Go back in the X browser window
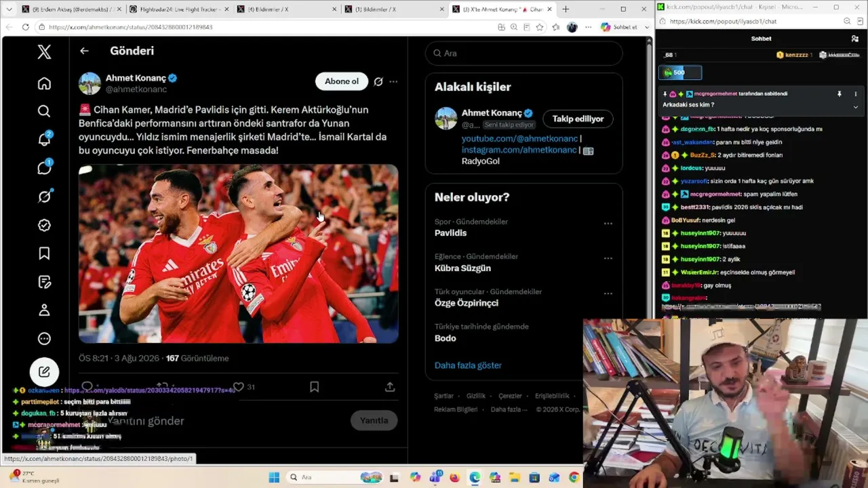 (9, 27)
